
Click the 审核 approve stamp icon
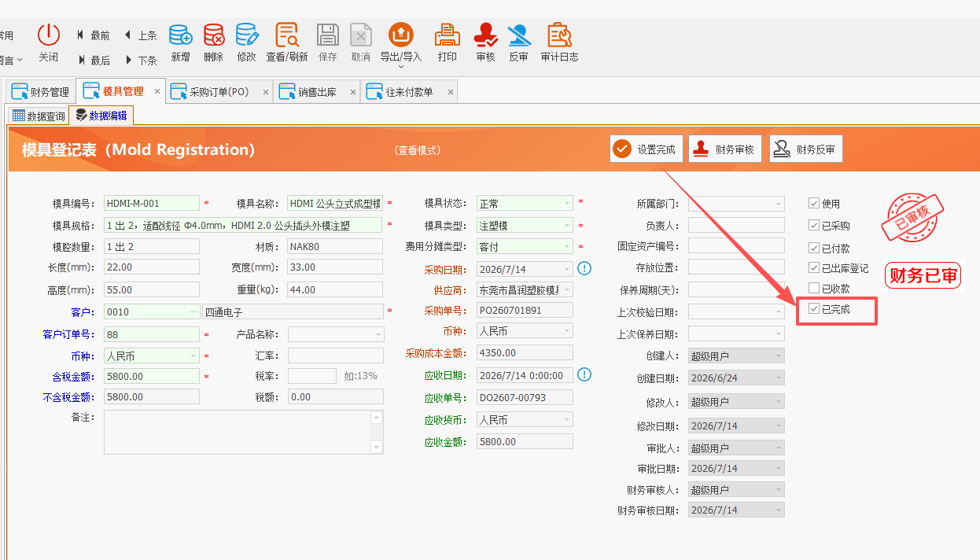[486, 35]
